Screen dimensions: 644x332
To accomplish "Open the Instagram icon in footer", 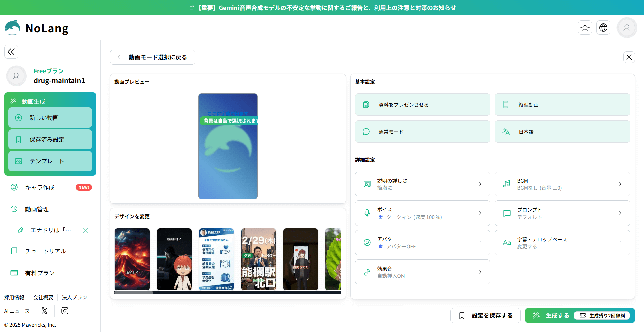I will pos(65,311).
